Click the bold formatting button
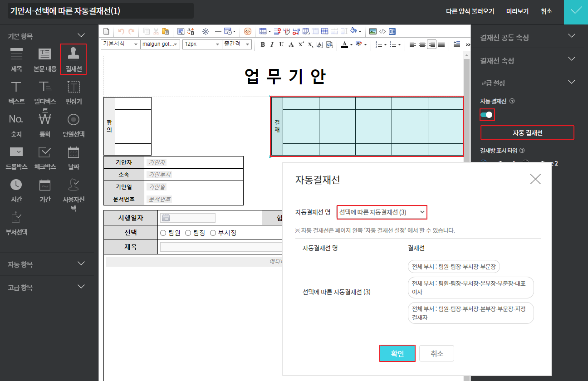This screenshot has width=588, height=381. point(263,44)
